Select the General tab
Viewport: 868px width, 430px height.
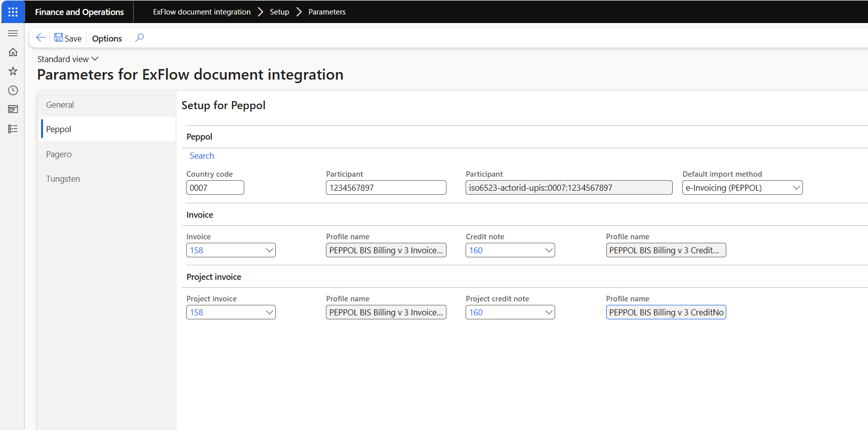[107, 105]
